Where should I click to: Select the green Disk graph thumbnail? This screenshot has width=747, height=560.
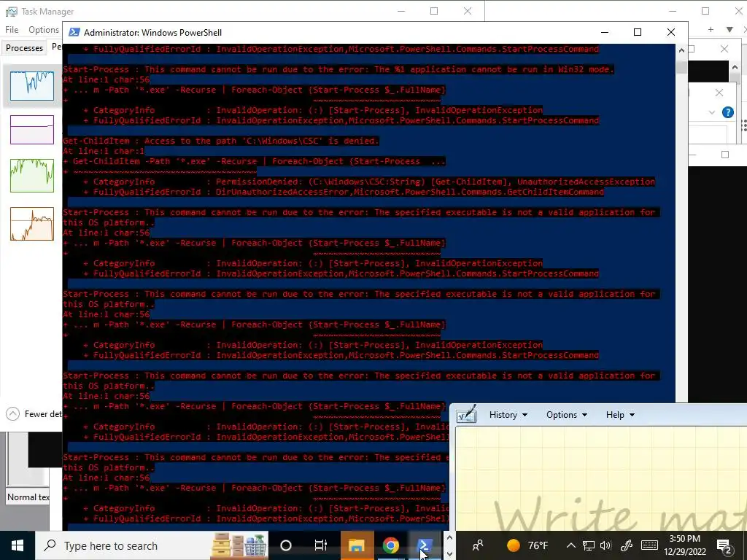32,176
